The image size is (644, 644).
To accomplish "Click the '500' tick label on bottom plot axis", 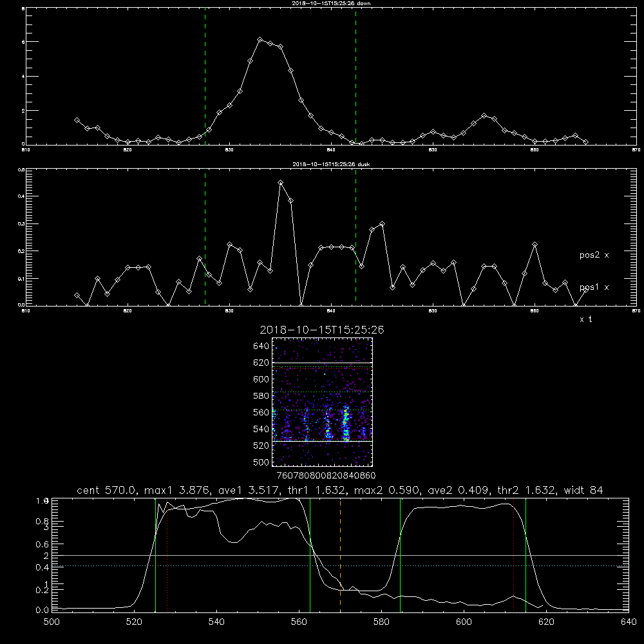I will (52, 622).
